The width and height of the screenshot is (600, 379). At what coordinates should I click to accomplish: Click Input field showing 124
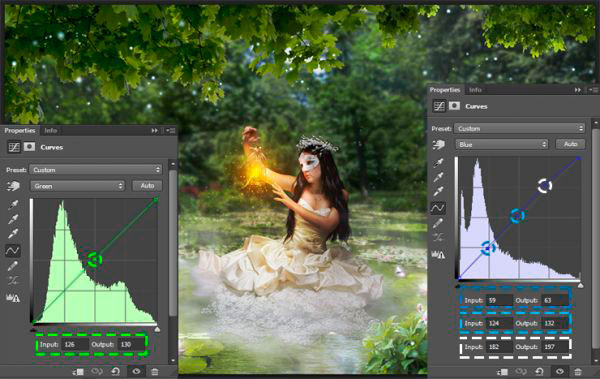[x=499, y=323]
